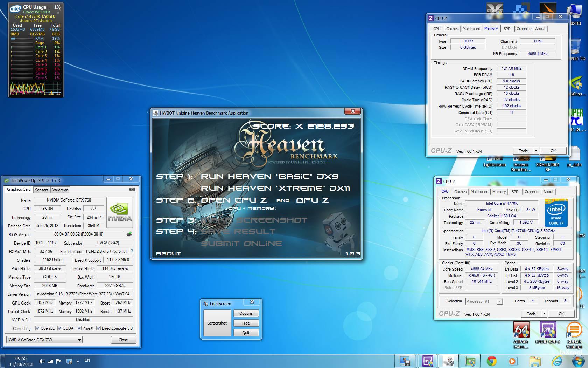Click the Chrome icon in taskbar

[x=491, y=361]
